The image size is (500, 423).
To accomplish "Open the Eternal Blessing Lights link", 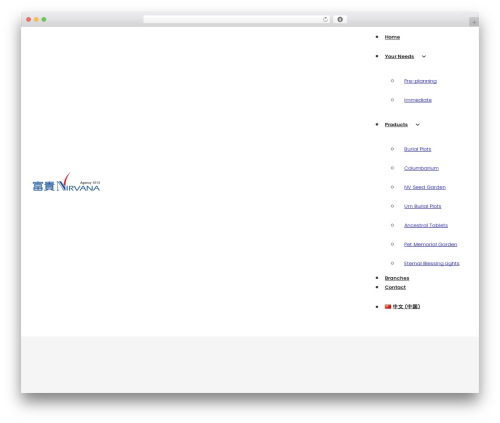I will pos(431,263).
